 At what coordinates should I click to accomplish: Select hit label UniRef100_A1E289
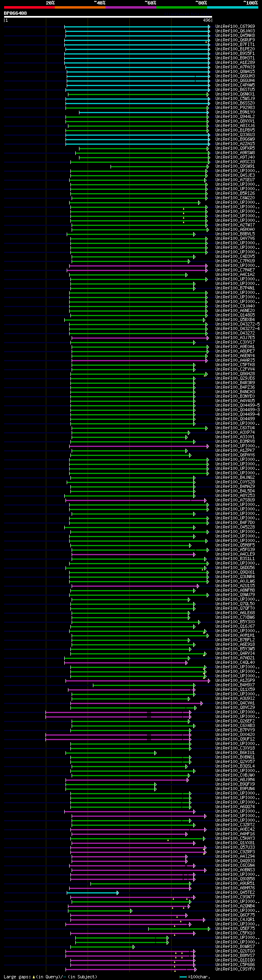[x=235, y=62]
